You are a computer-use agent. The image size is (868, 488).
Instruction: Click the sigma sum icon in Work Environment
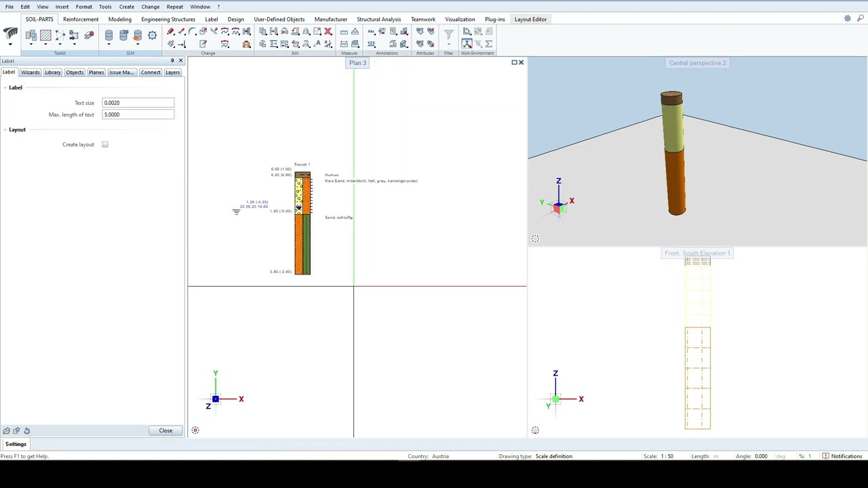coord(488,44)
